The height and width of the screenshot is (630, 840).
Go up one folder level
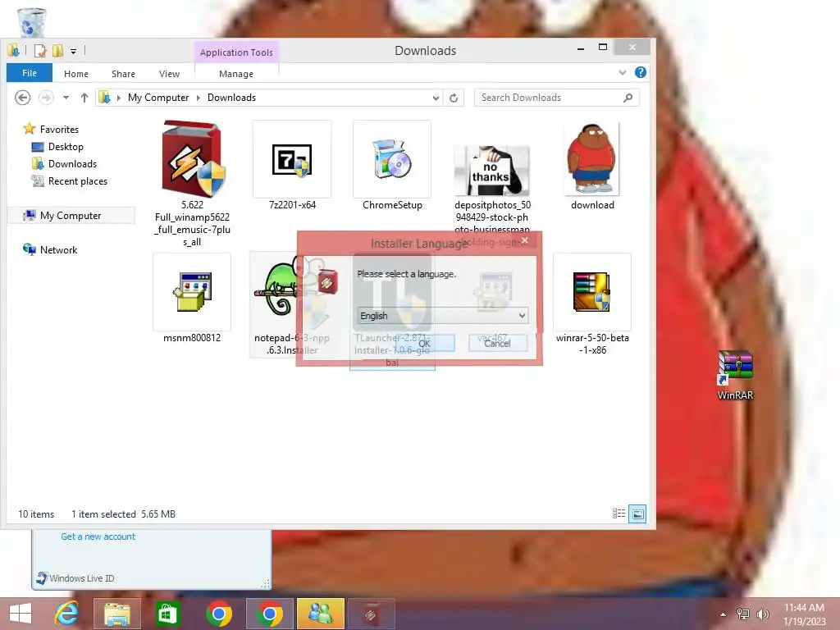coord(84,98)
